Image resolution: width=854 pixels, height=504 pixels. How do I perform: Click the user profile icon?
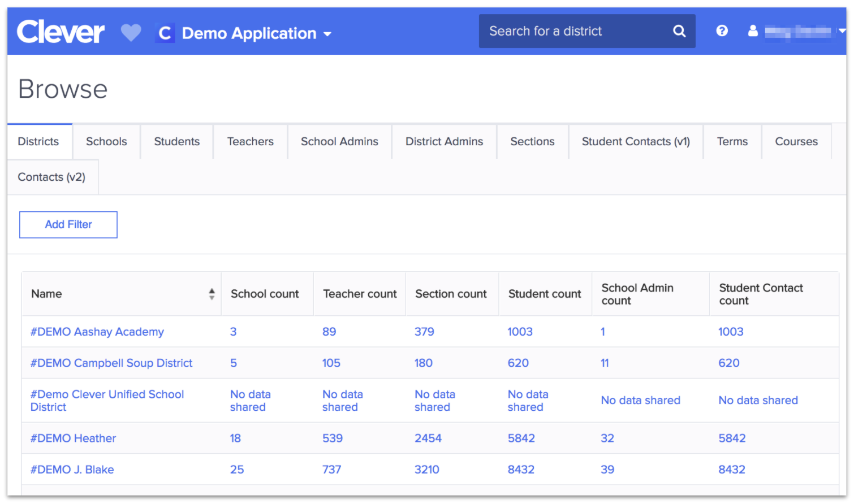coord(753,31)
